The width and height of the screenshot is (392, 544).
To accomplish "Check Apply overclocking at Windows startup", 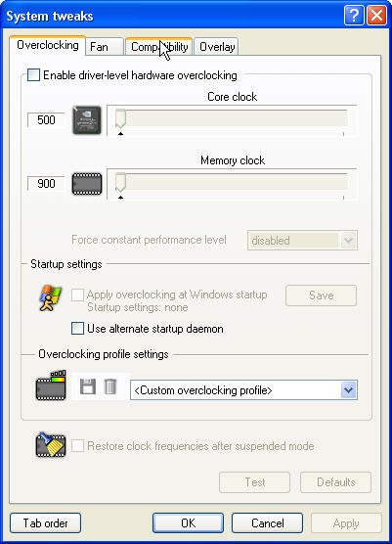I will pyautogui.click(x=77, y=295).
